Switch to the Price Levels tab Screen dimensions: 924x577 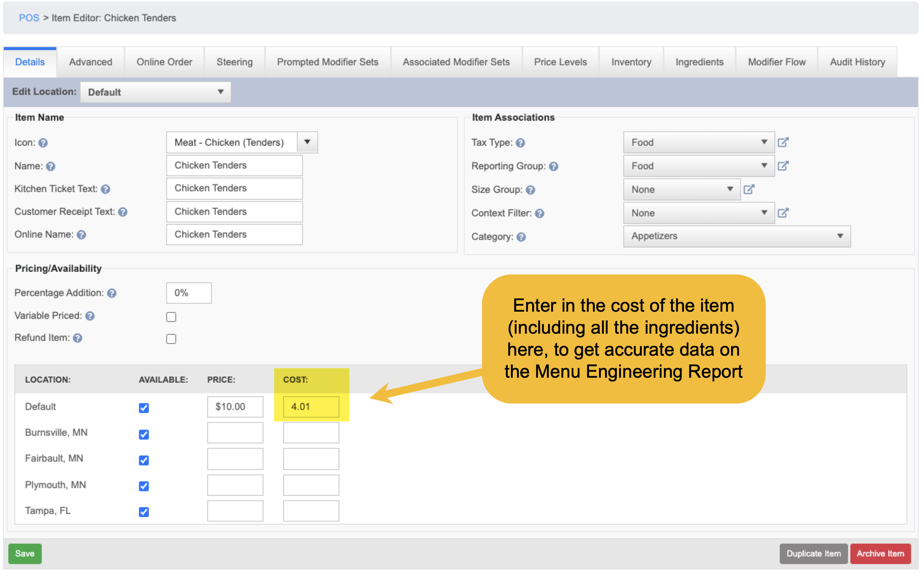[561, 62]
